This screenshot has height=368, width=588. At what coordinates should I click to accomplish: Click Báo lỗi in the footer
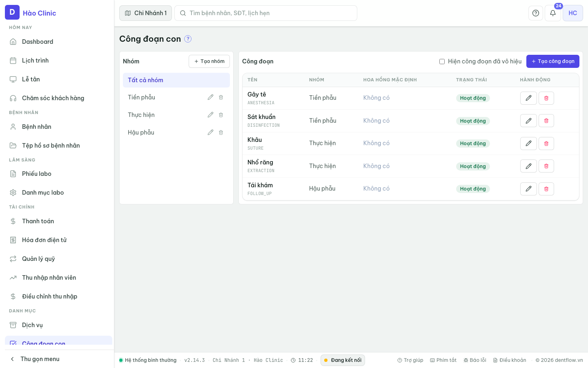pos(475,360)
